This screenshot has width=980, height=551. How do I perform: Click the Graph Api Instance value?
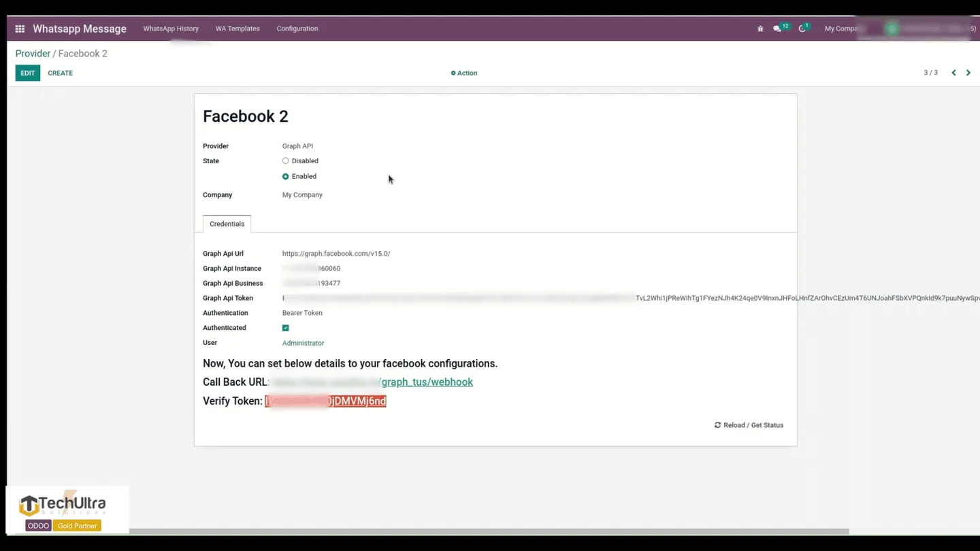(x=311, y=269)
